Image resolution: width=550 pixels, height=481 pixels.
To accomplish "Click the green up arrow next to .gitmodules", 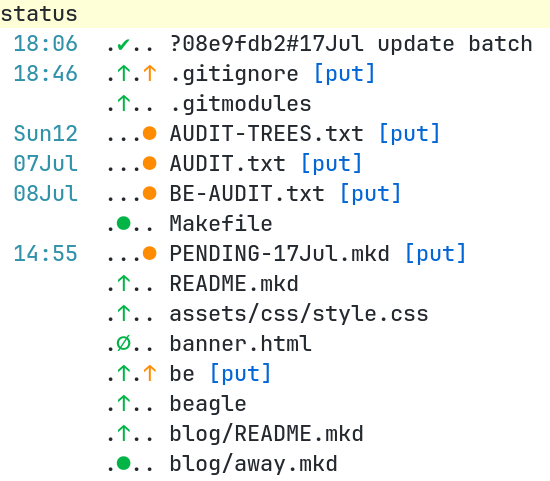I will (123, 104).
